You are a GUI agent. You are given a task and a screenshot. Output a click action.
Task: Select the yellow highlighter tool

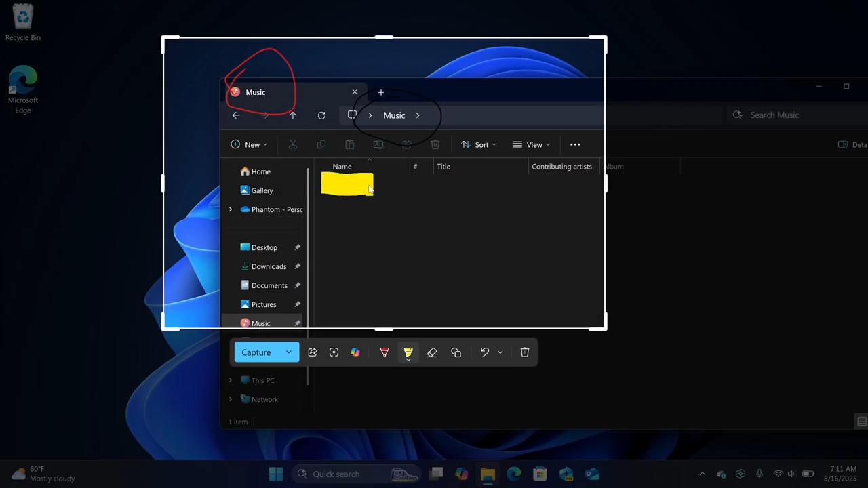(x=408, y=352)
